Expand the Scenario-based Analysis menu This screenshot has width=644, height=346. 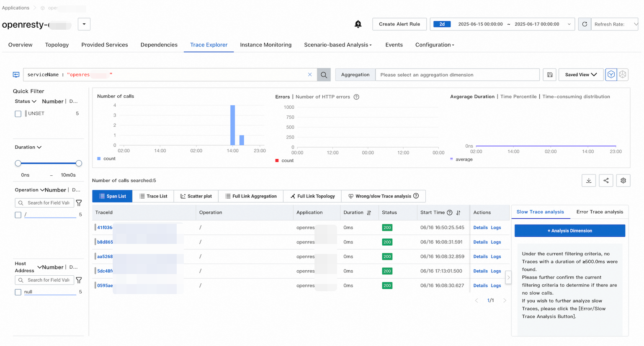(x=337, y=45)
